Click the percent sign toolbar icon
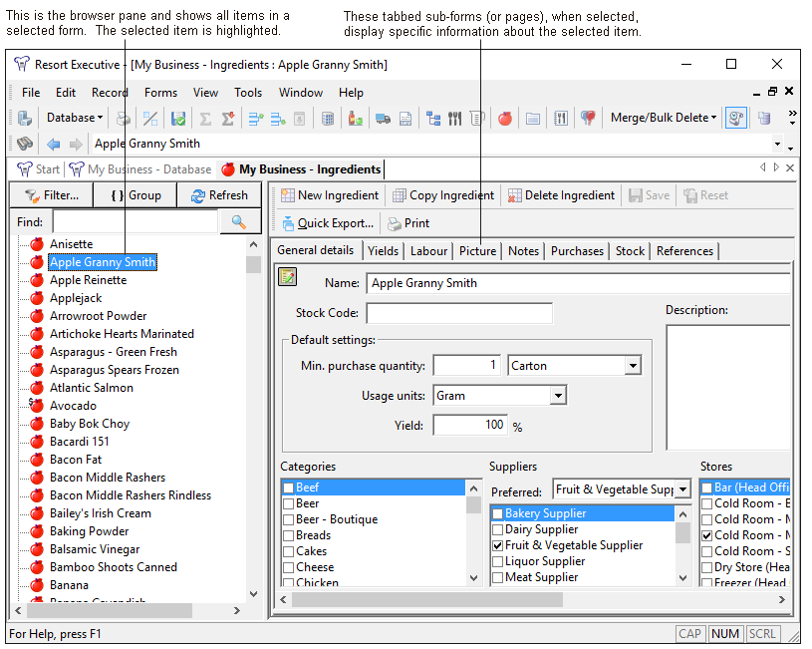812x649 pixels. (150, 119)
